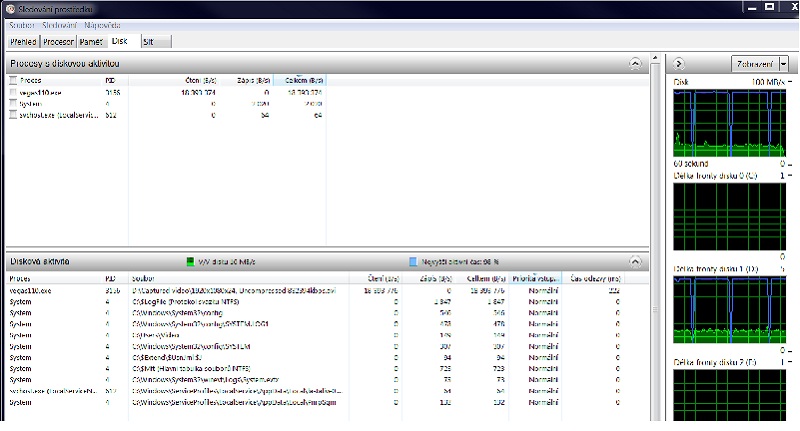
Task: Click the Zobrazení button
Action: click(754, 63)
